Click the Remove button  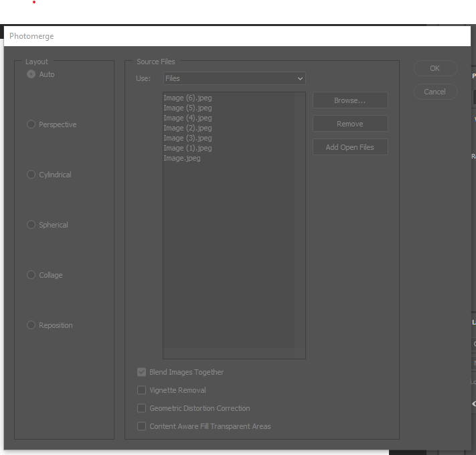pyautogui.click(x=350, y=124)
